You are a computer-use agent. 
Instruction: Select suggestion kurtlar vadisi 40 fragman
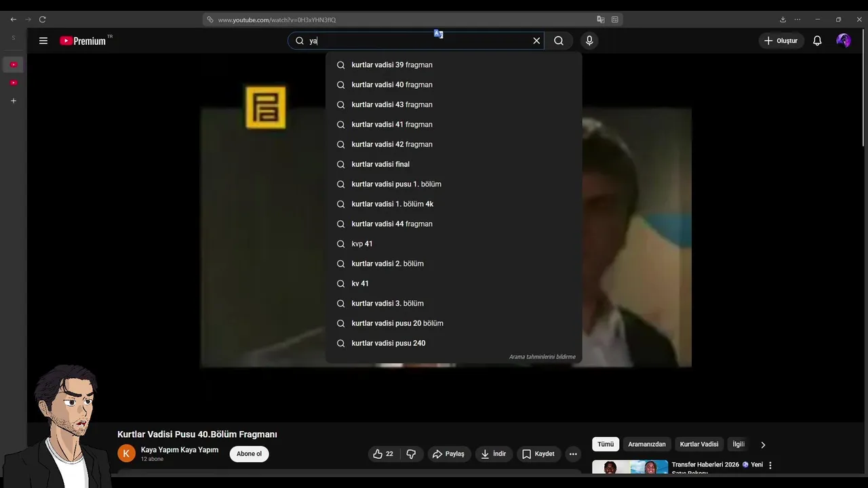[x=454, y=85]
